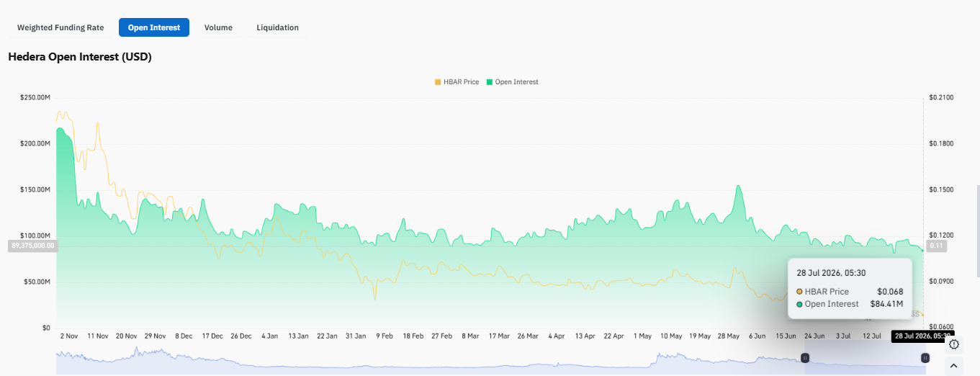Image resolution: width=980 pixels, height=376 pixels.
Task: Click the feedback alert badge icon
Action: 954,344
